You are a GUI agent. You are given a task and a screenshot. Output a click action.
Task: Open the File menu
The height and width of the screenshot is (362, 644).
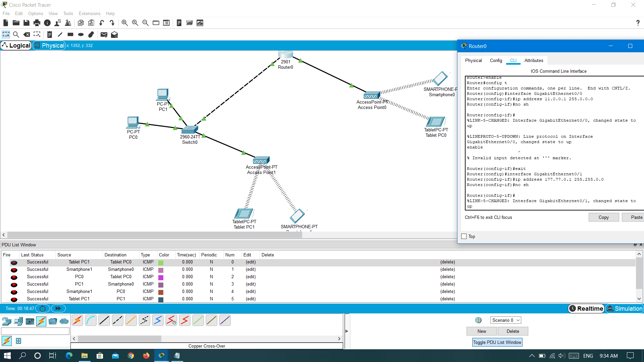6,13
